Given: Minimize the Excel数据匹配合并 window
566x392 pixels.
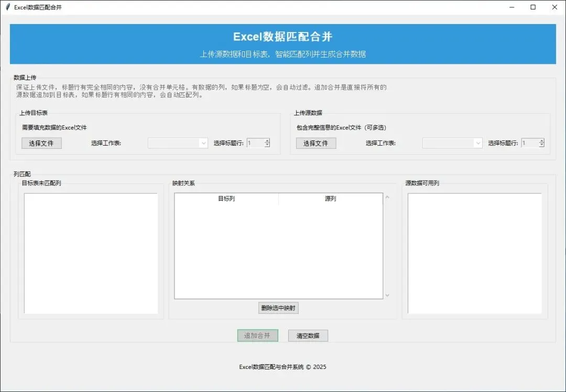Looking at the screenshot, I should click(511, 7).
